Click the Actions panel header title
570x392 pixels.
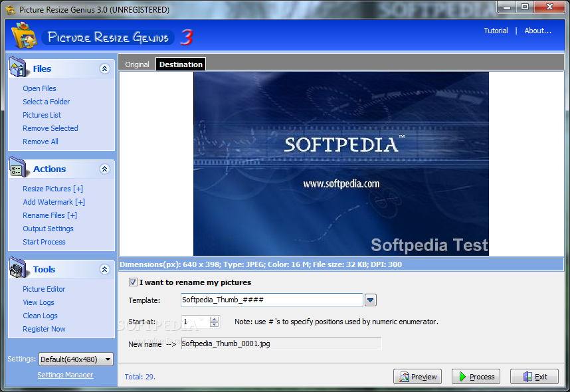pyautogui.click(x=49, y=169)
